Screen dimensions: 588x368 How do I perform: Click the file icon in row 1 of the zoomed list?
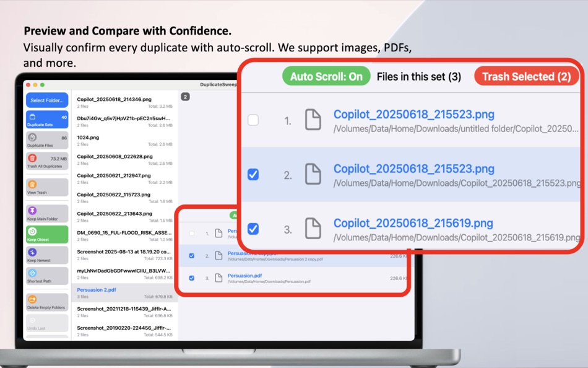[313, 120]
